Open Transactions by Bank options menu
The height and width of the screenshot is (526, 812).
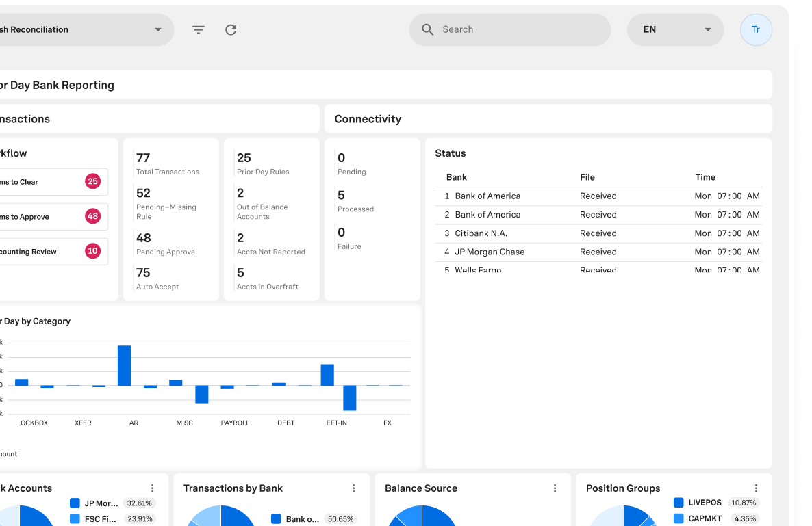(354, 488)
